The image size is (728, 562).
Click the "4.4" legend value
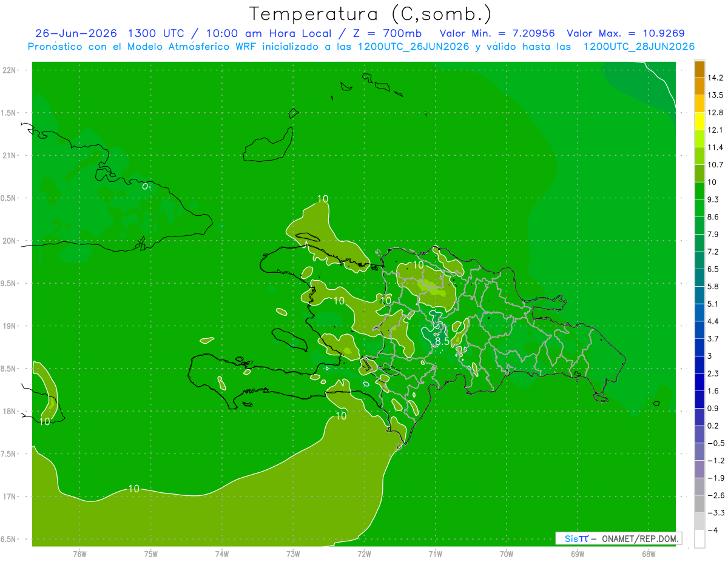point(713,321)
